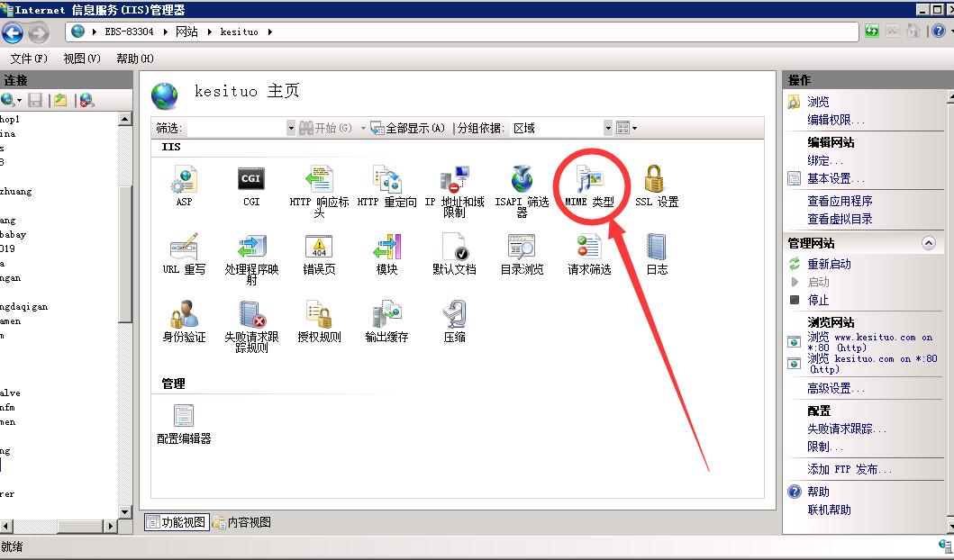This screenshot has height=560, width=954.
Task: Click the 重新启动 action link
Action: click(x=829, y=264)
